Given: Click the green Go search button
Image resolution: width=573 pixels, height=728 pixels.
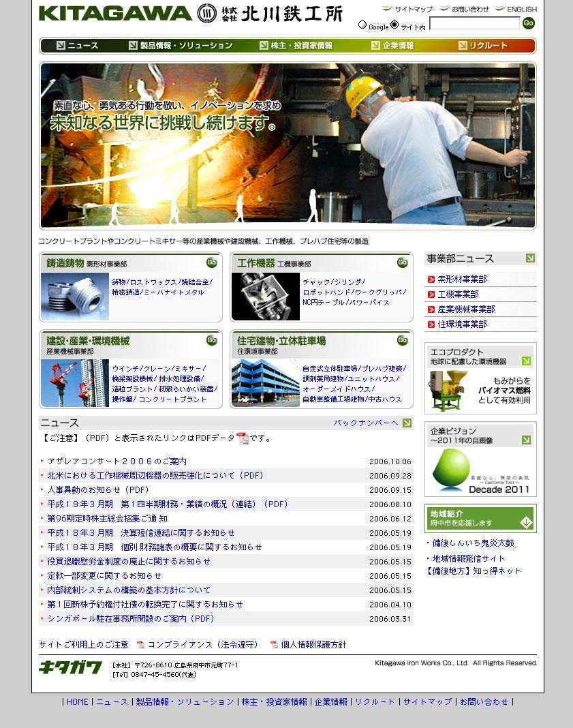Looking at the screenshot, I should pyautogui.click(x=529, y=22).
